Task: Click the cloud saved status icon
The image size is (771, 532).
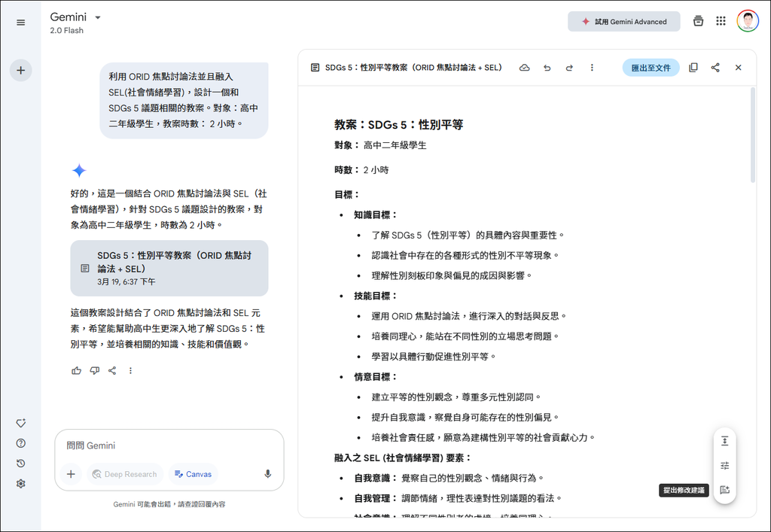Action: 525,68
